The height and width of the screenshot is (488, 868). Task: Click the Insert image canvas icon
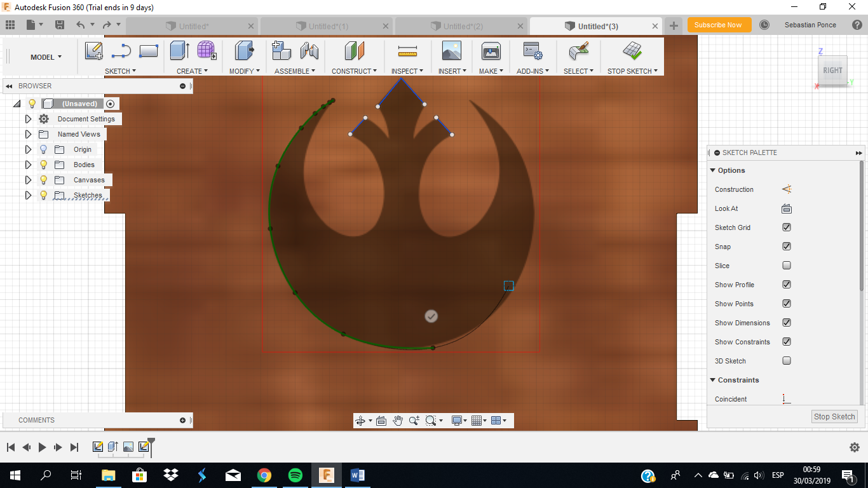[451, 51]
